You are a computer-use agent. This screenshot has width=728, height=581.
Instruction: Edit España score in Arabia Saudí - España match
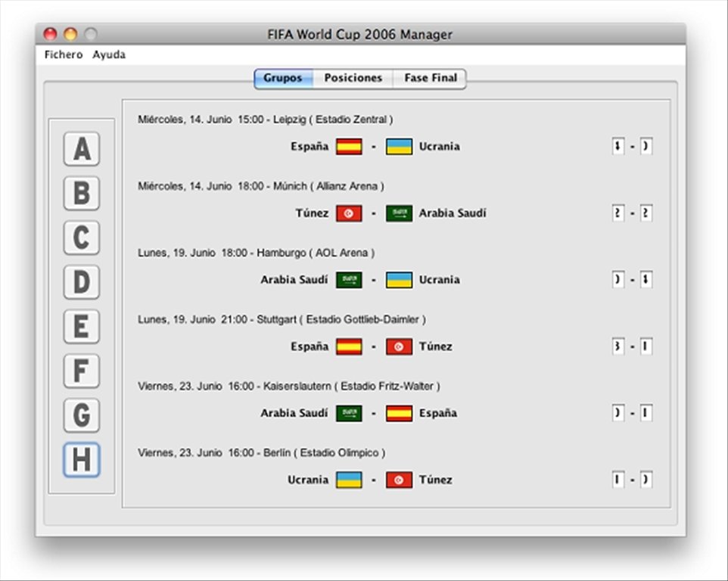646,414
